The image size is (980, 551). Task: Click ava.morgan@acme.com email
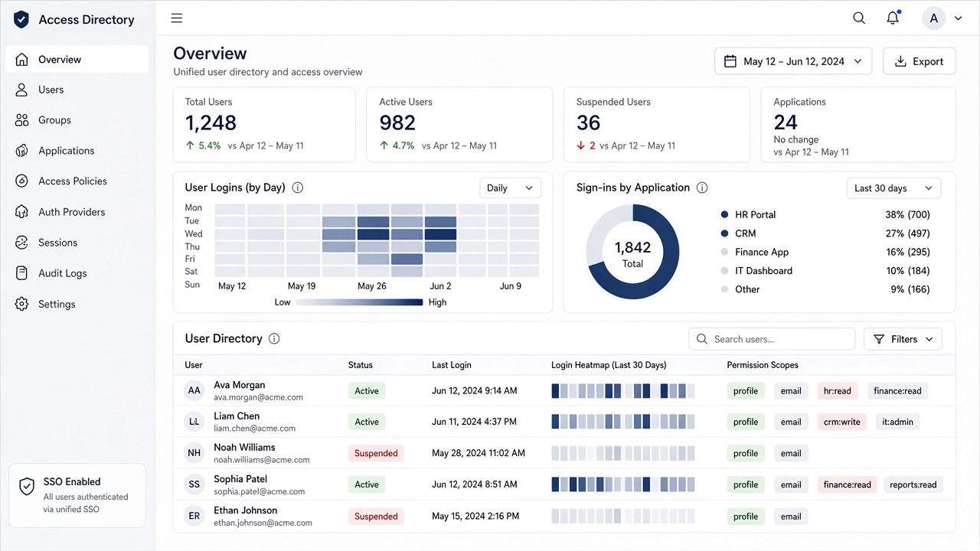(x=259, y=397)
